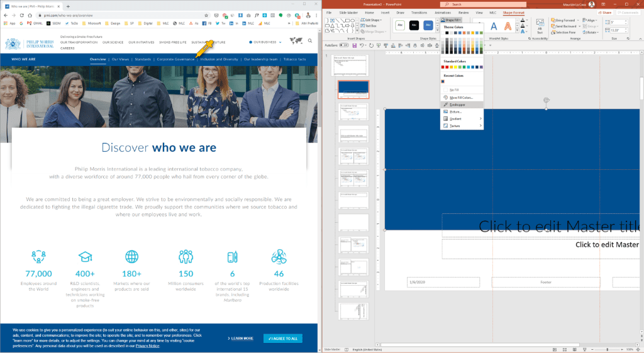This screenshot has height=353, width=644.
Task: Open the Design bookmarks folder
Action: pyautogui.click(x=113, y=23)
